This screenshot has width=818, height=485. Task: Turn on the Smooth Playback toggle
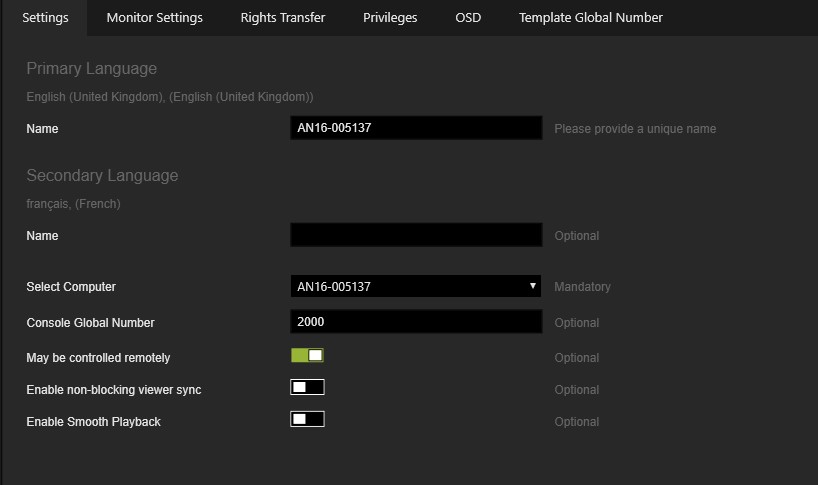[x=307, y=419]
